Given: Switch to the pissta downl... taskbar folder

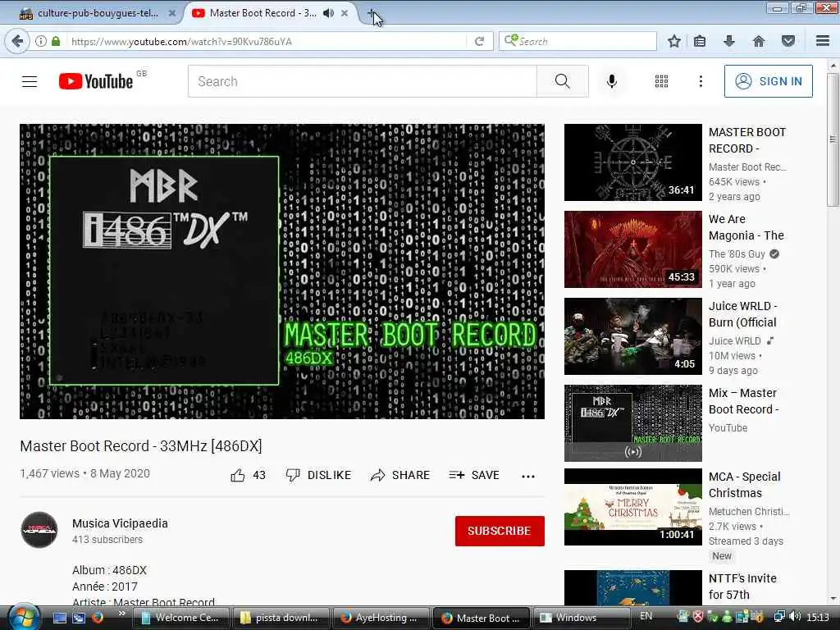Looking at the screenshot, I should coord(281,618).
